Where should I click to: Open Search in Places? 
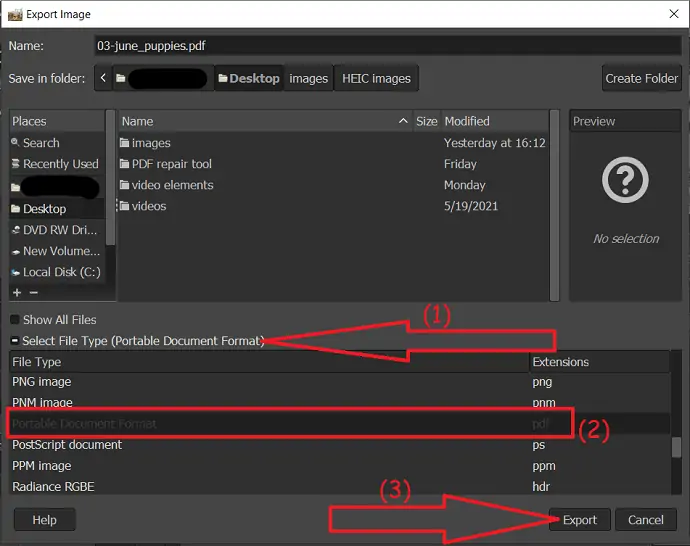[x=57, y=143]
